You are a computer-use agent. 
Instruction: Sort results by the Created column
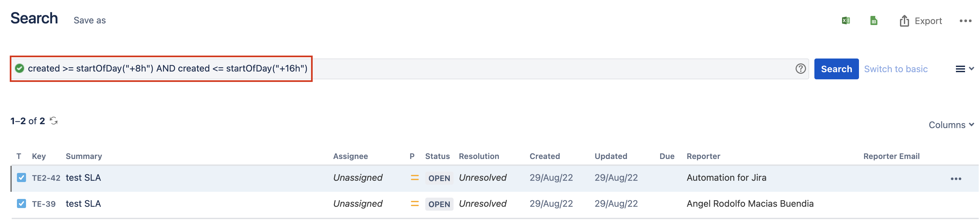[544, 156]
